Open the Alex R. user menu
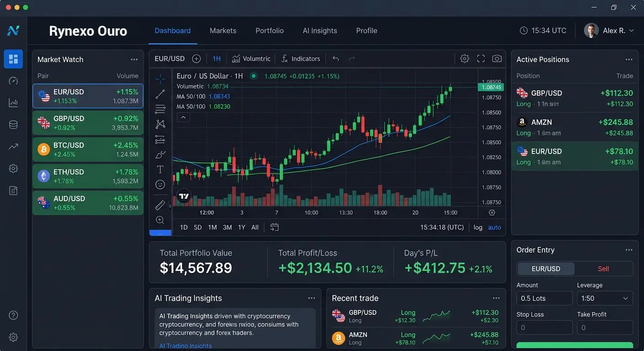 pos(610,31)
